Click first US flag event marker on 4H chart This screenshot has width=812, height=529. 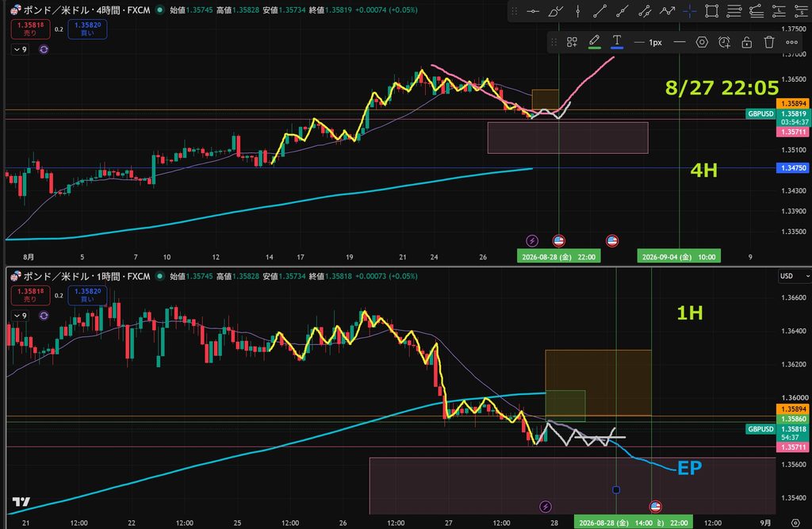[558, 240]
